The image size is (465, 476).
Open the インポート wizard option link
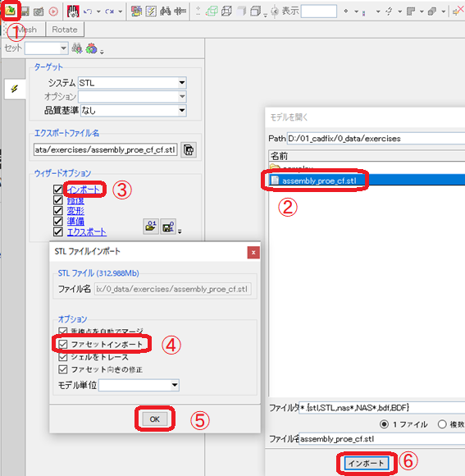click(x=84, y=190)
